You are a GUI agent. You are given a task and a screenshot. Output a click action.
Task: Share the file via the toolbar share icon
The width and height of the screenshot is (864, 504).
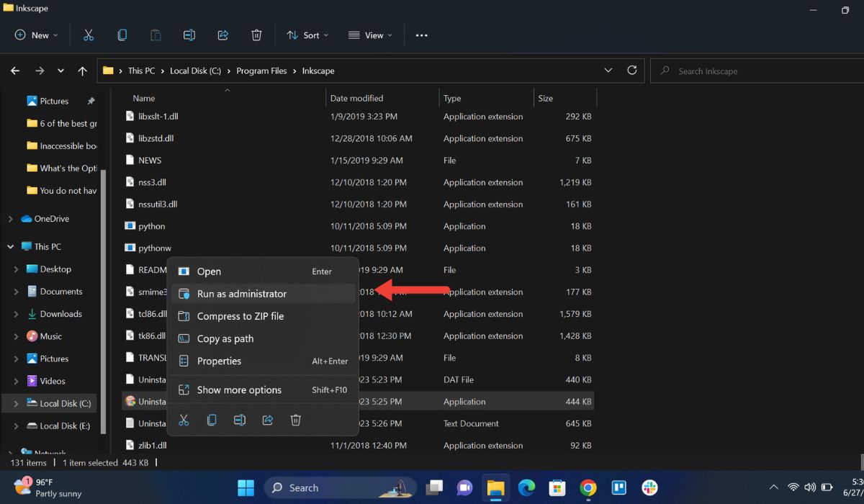(x=222, y=35)
